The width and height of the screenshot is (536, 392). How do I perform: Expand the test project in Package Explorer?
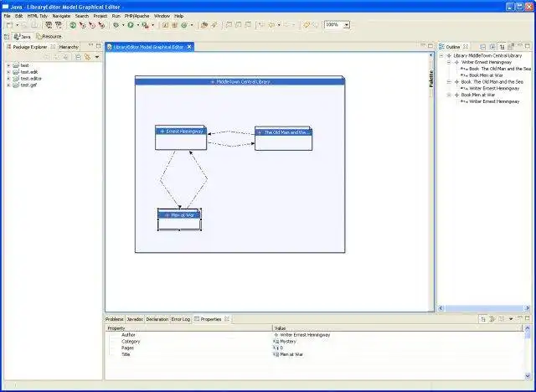(8, 65)
